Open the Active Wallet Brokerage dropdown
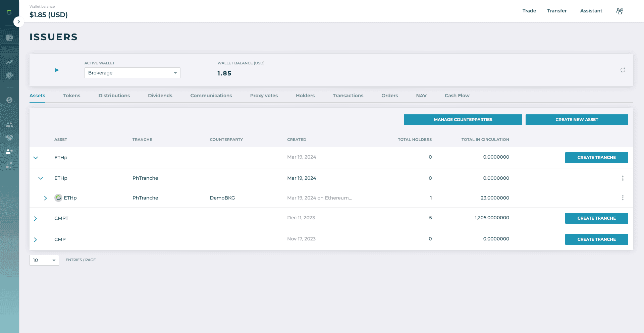644x333 pixels. pos(132,73)
